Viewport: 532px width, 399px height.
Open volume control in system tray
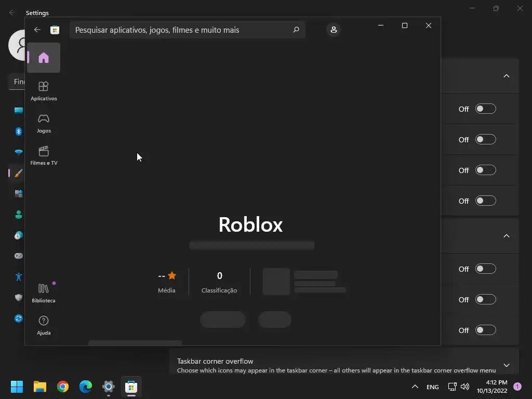465,387
